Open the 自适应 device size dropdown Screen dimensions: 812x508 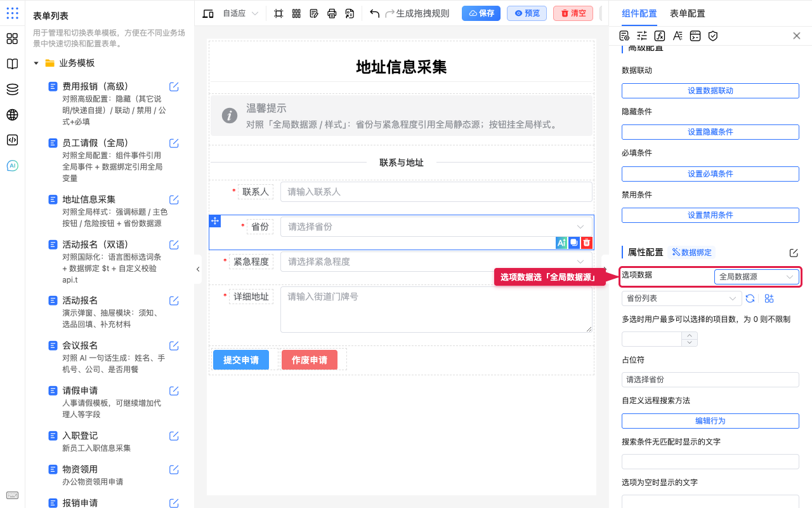240,13
